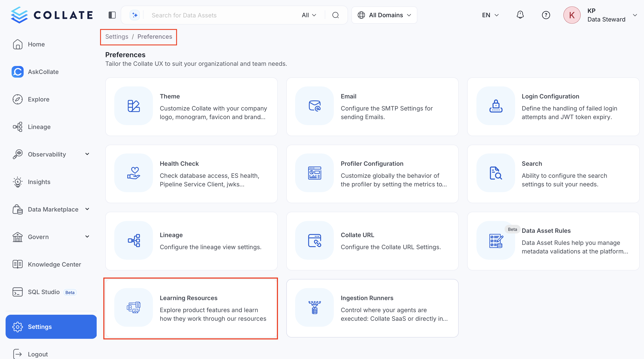Click the Theme card icon
Image resolution: width=644 pixels, height=359 pixels.
tap(134, 106)
